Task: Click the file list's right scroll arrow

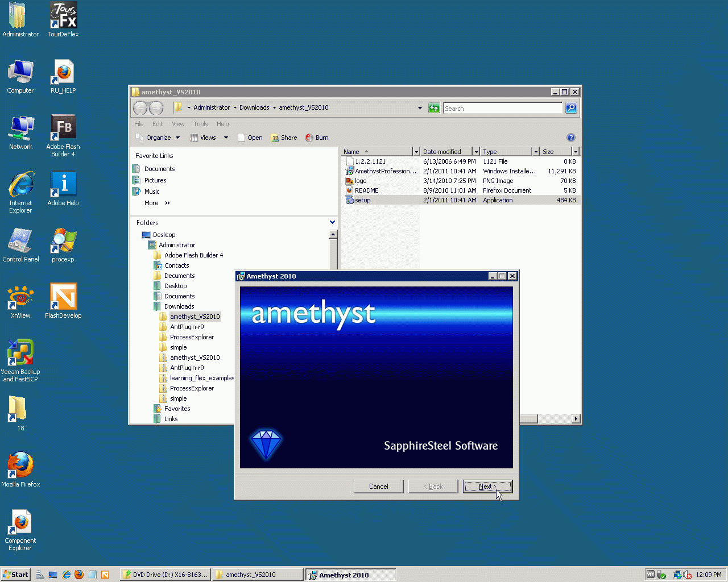Action: pyautogui.click(x=576, y=419)
